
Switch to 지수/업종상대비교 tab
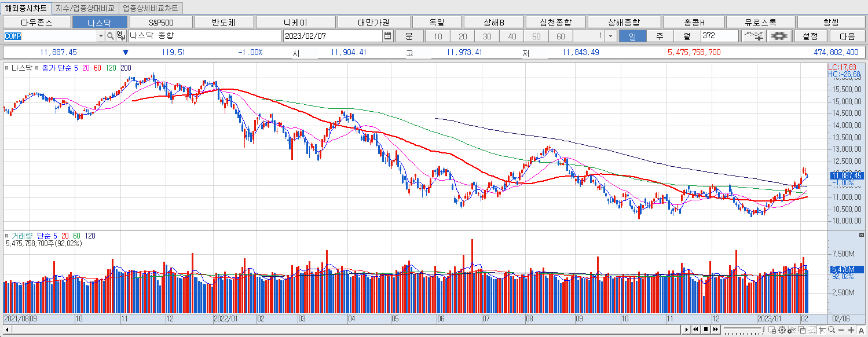86,8
